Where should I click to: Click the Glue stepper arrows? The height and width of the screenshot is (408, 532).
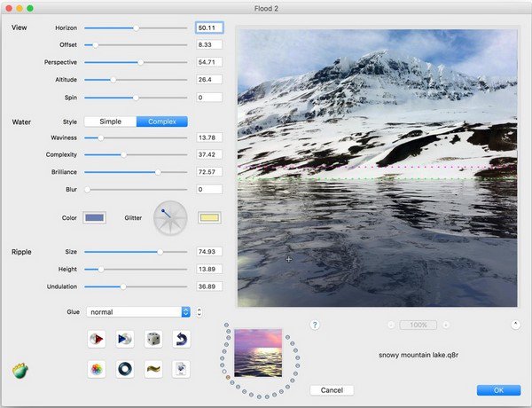(x=199, y=311)
